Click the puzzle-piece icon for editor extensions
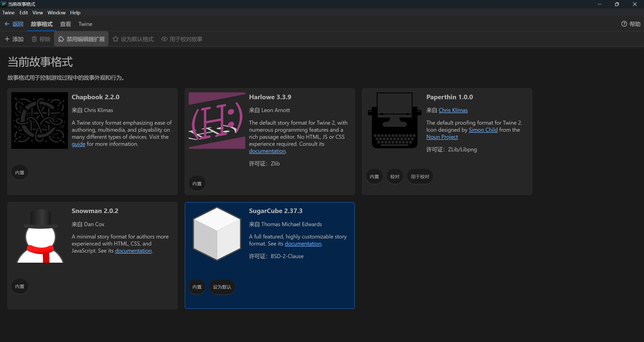 [61, 39]
